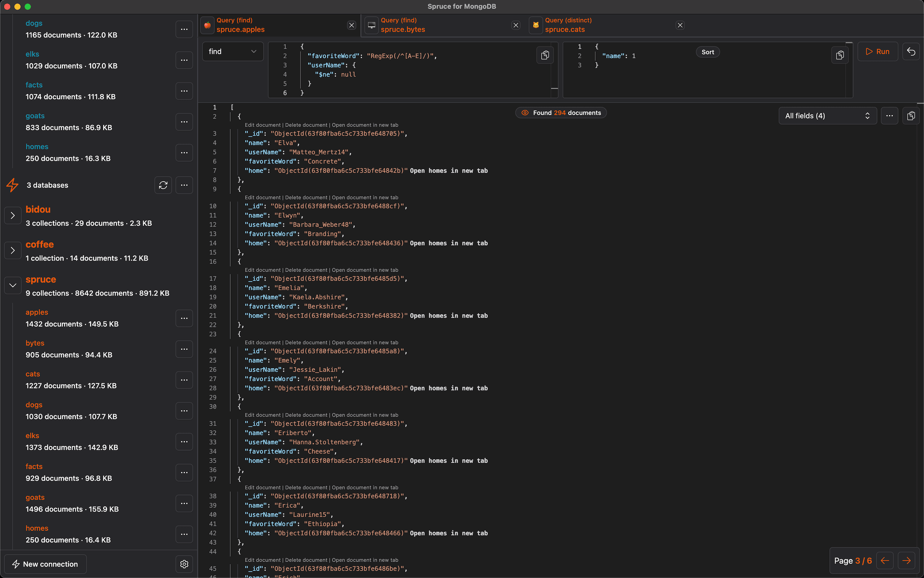Viewport: 924px width, 578px height.
Task: Click the undo/reset query arrow button
Action: point(911,52)
